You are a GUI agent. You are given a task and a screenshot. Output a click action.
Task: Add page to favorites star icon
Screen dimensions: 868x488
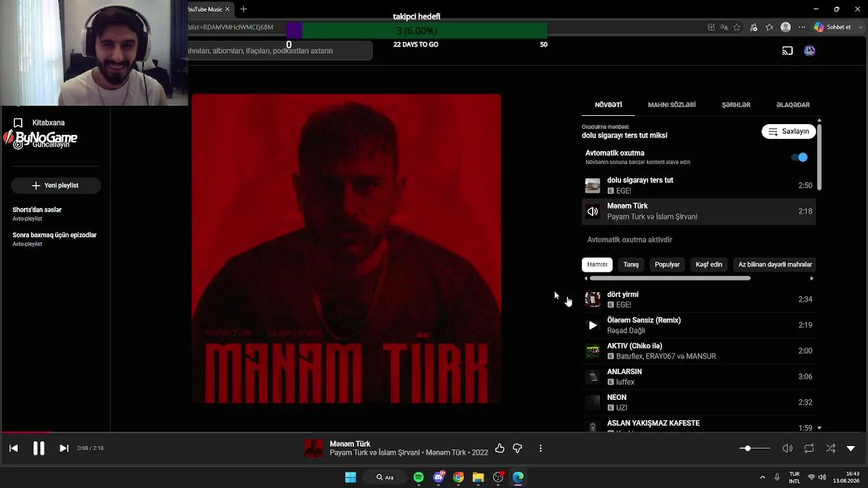pyautogui.click(x=736, y=27)
